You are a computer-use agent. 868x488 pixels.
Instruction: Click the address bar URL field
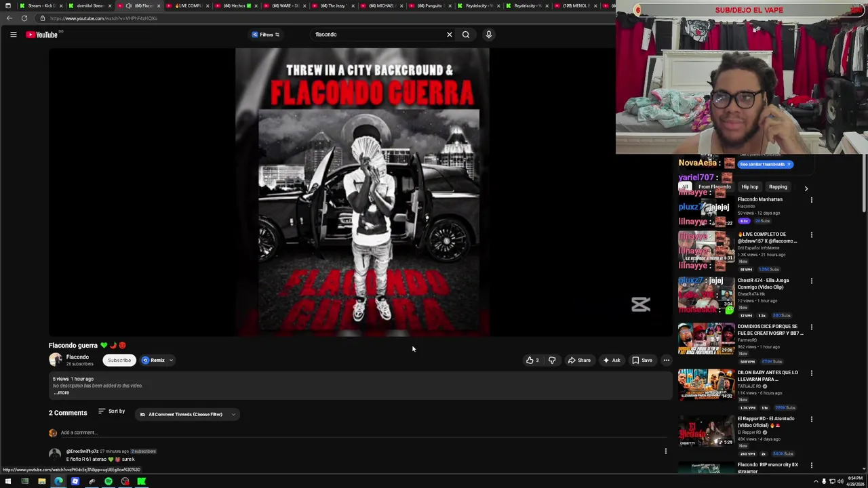[325, 18]
